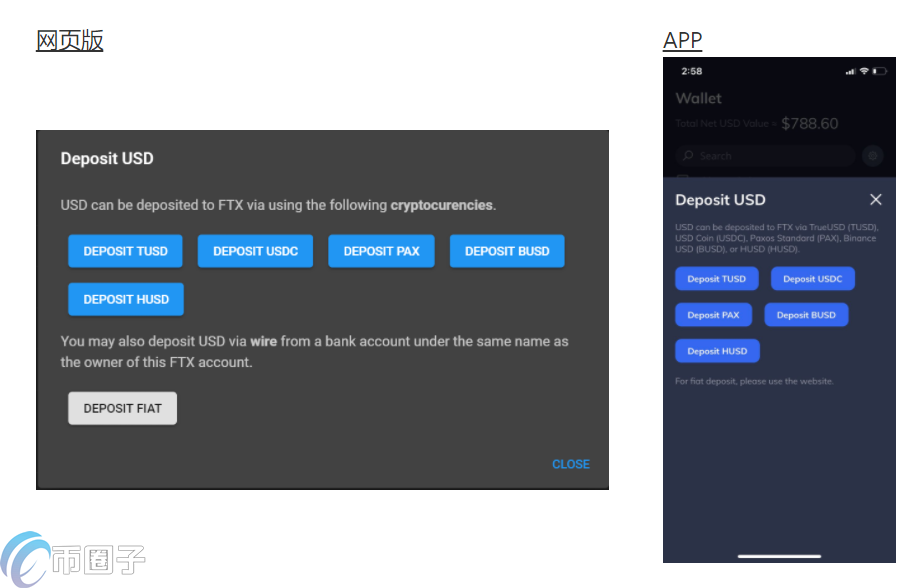Click the magnifier icon in the Wallet search
This screenshot has height=588, width=904.
[688, 156]
